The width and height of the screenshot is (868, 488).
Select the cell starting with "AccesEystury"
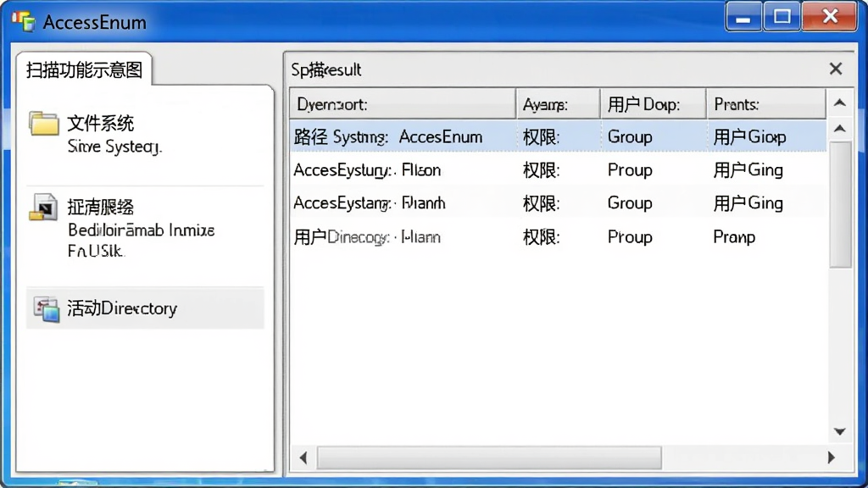(367, 169)
